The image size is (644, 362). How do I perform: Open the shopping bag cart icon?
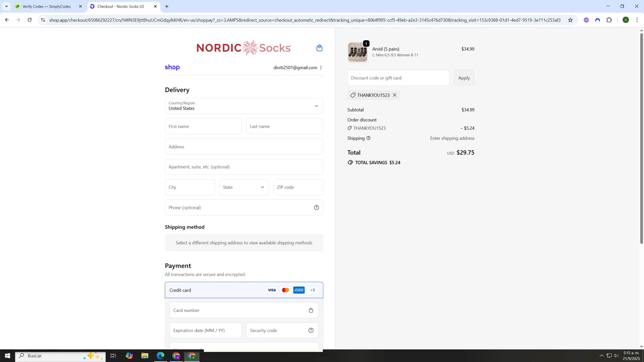[x=319, y=48]
